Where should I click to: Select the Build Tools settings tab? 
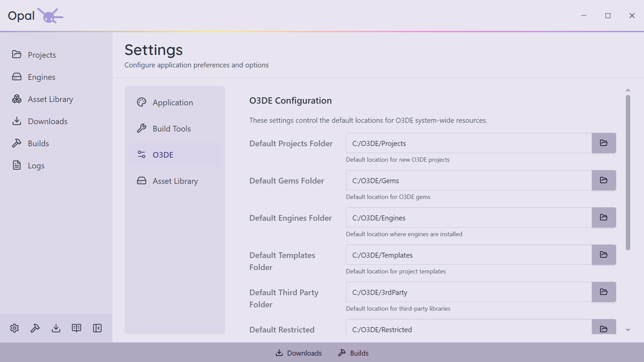pyautogui.click(x=175, y=128)
